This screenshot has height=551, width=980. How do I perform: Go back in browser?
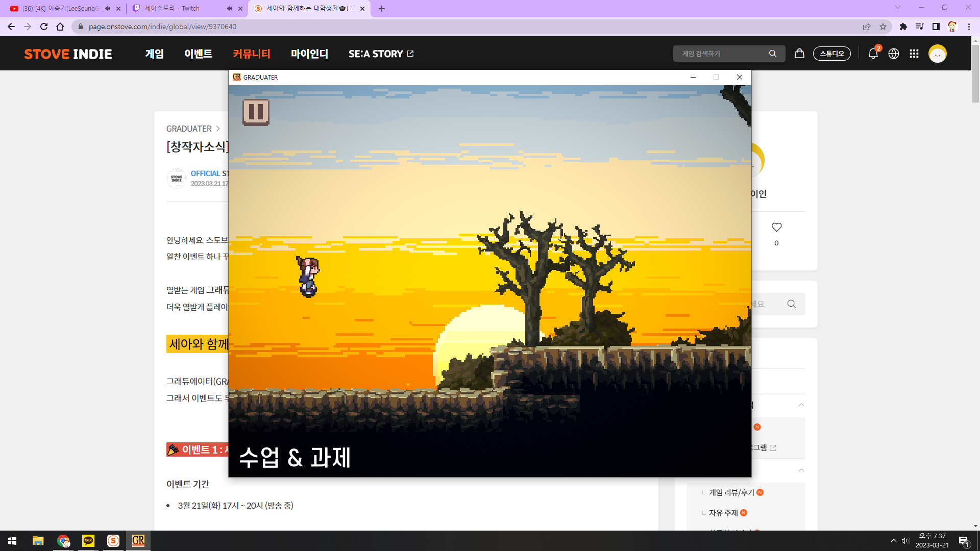point(11,27)
